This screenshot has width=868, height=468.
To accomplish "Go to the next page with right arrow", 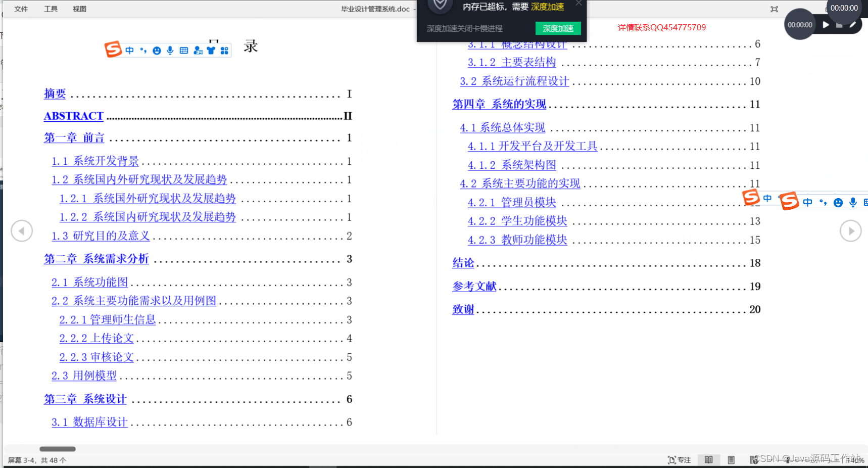I will pos(850,231).
